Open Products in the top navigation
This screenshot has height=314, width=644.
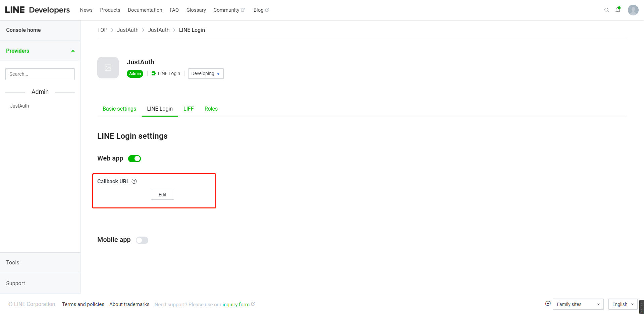pos(110,10)
